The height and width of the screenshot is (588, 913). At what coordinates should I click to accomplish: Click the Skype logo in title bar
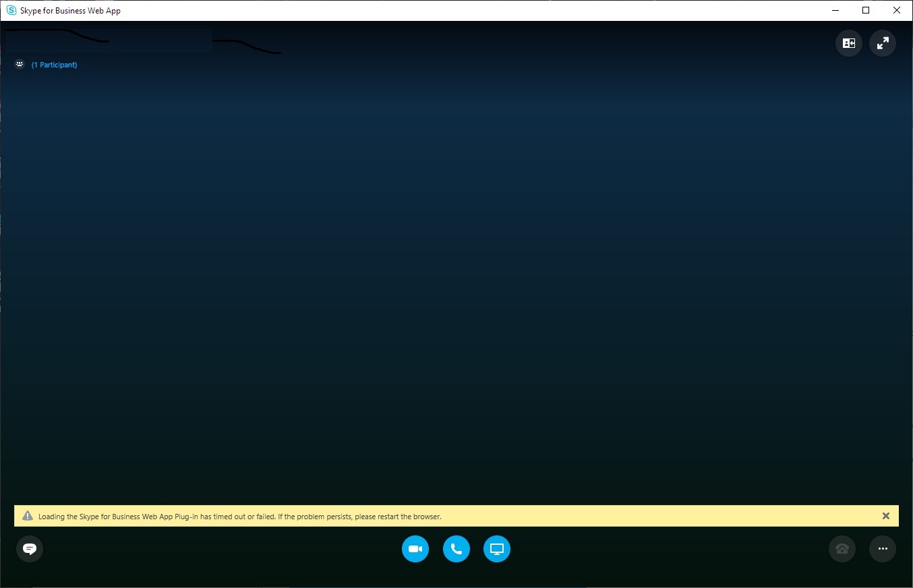click(11, 11)
